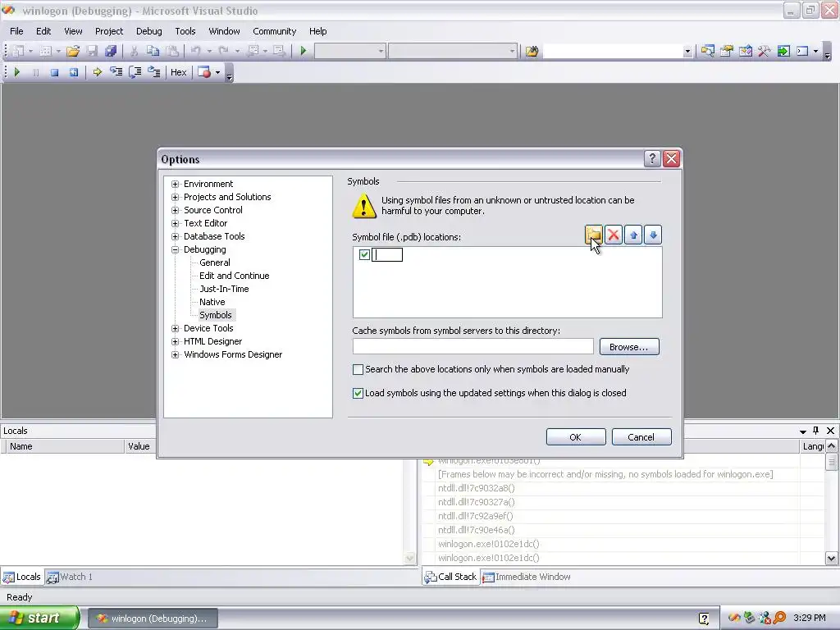Open Command Window toolbar icon
Image resolution: width=840 pixels, height=630 pixels.
tap(802, 51)
